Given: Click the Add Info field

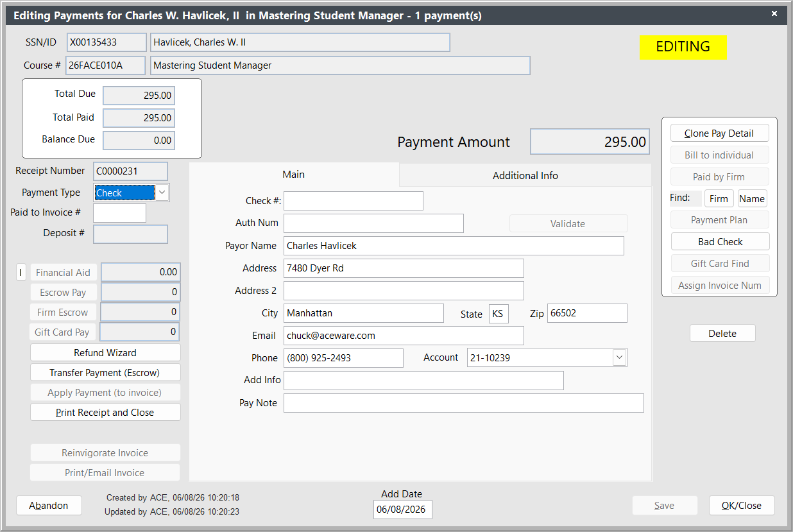Looking at the screenshot, I should coord(423,381).
